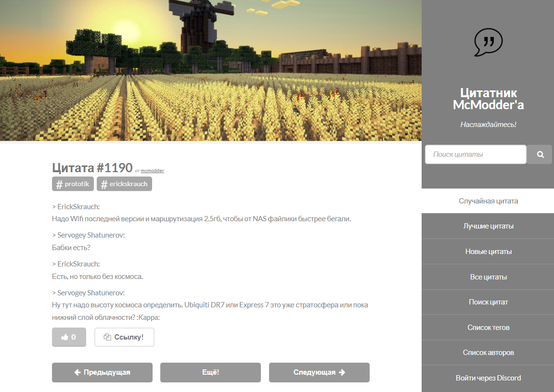Go to the next quote (Следующая)

319,372
